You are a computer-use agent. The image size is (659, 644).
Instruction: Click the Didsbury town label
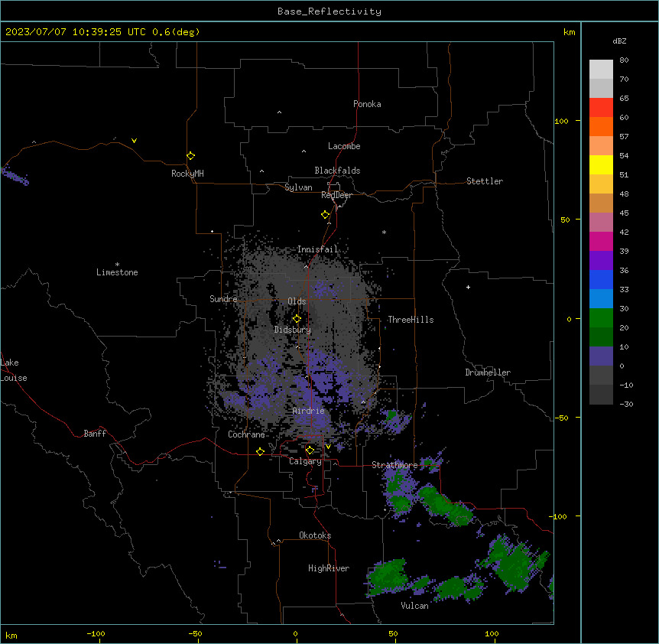click(x=293, y=330)
